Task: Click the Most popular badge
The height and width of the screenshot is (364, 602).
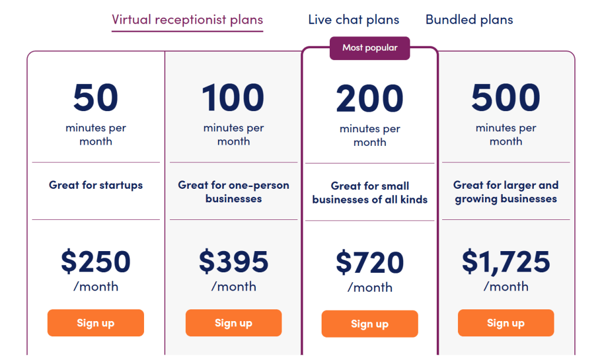Action: (x=370, y=48)
